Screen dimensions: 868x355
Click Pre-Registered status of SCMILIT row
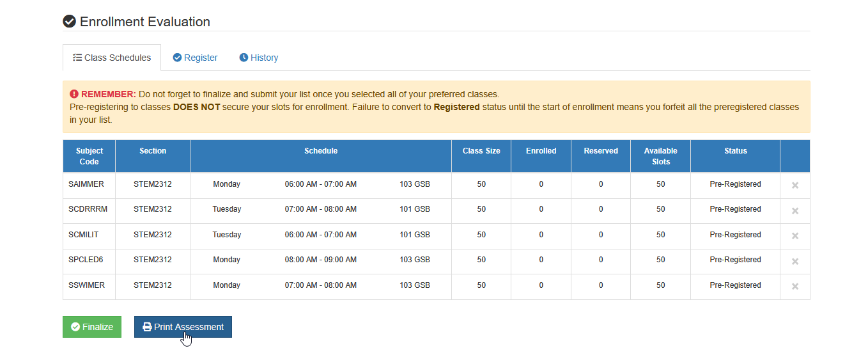(x=735, y=235)
